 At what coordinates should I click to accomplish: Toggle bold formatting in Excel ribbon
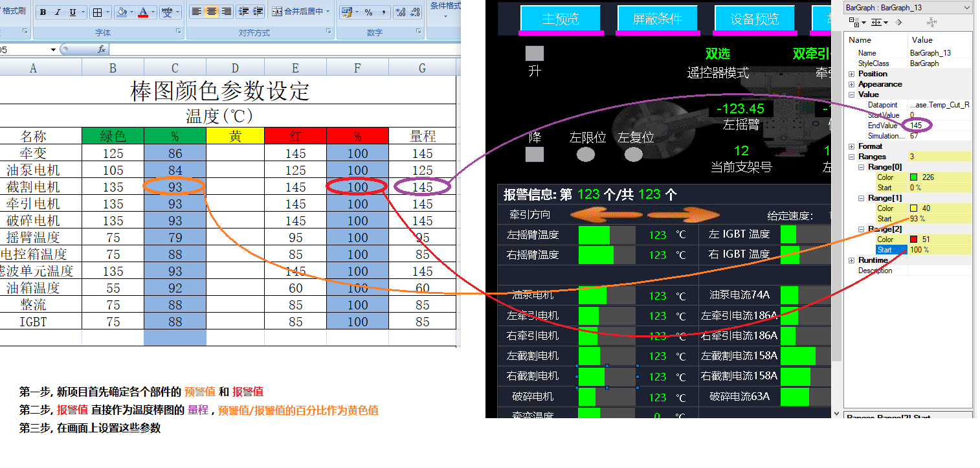[43, 12]
